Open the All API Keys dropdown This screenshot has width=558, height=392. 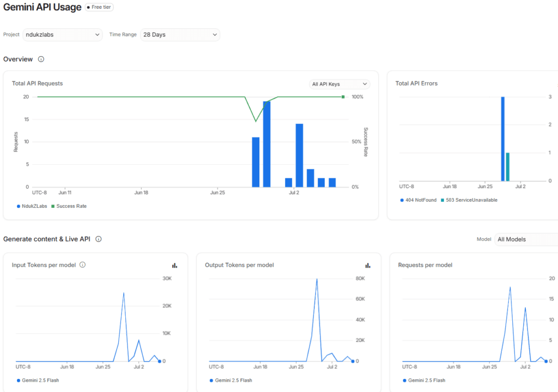(x=339, y=84)
